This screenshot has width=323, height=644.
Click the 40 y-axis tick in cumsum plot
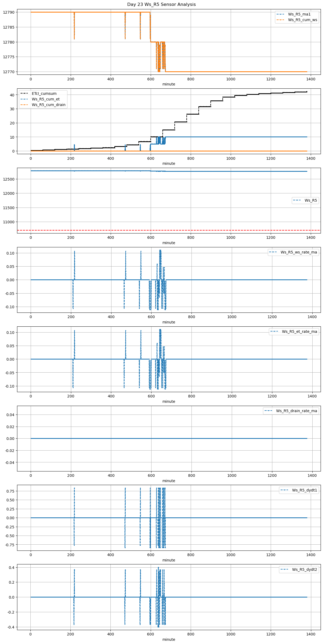point(12,95)
